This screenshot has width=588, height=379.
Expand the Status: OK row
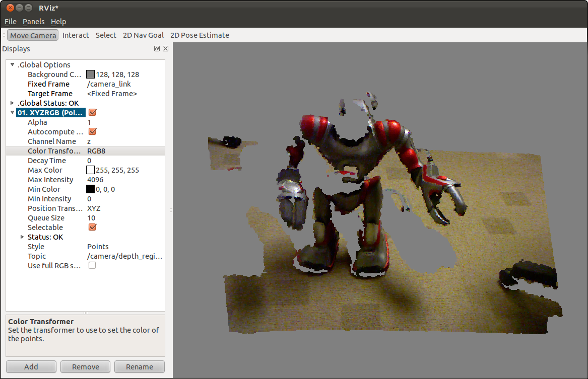22,237
